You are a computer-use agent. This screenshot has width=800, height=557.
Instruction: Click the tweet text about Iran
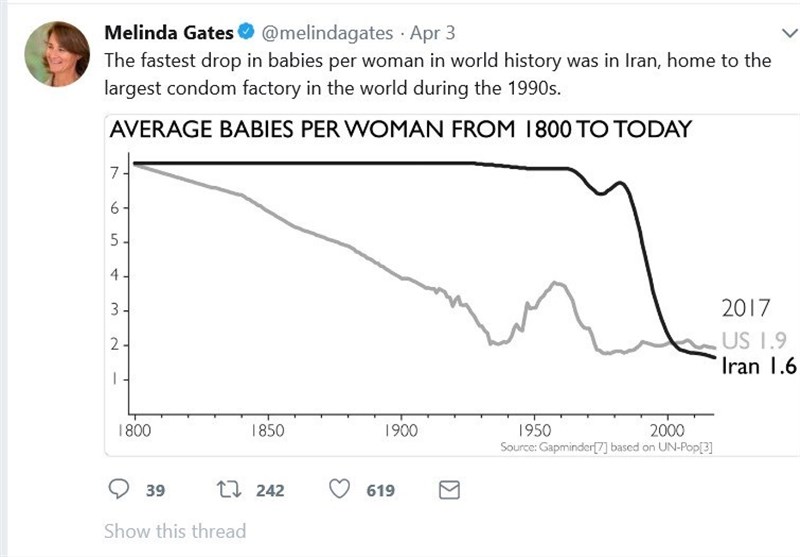[438, 74]
